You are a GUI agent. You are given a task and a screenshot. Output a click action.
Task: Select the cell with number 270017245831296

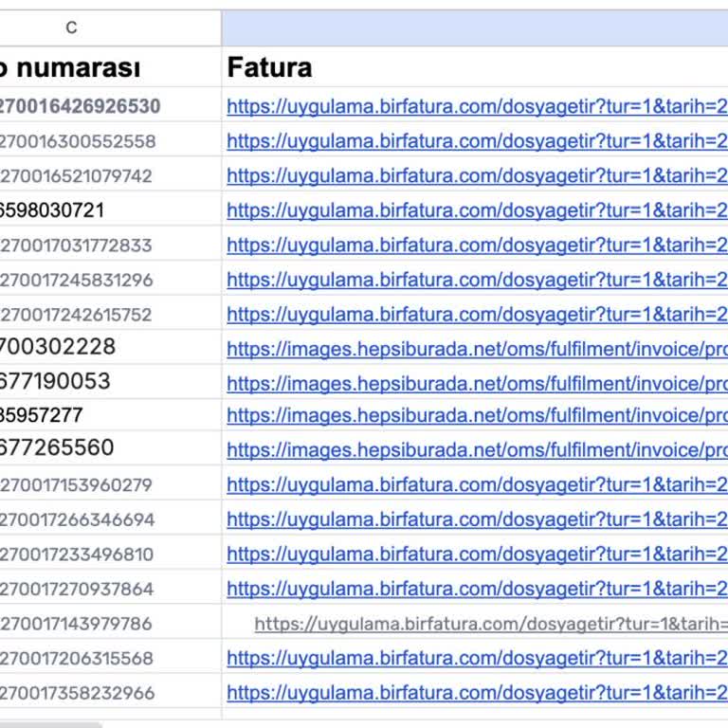pos(76,280)
